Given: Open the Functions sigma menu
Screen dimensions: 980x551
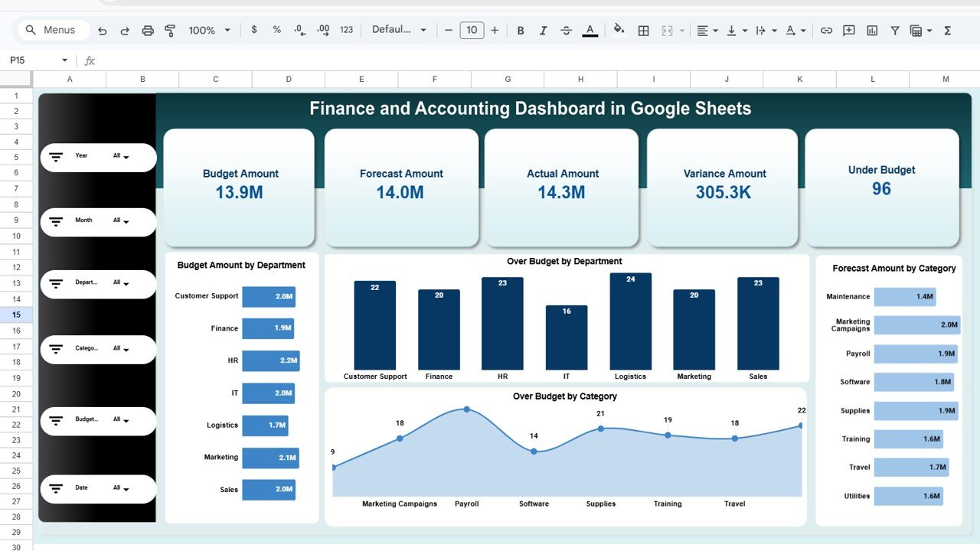Looking at the screenshot, I should (947, 31).
